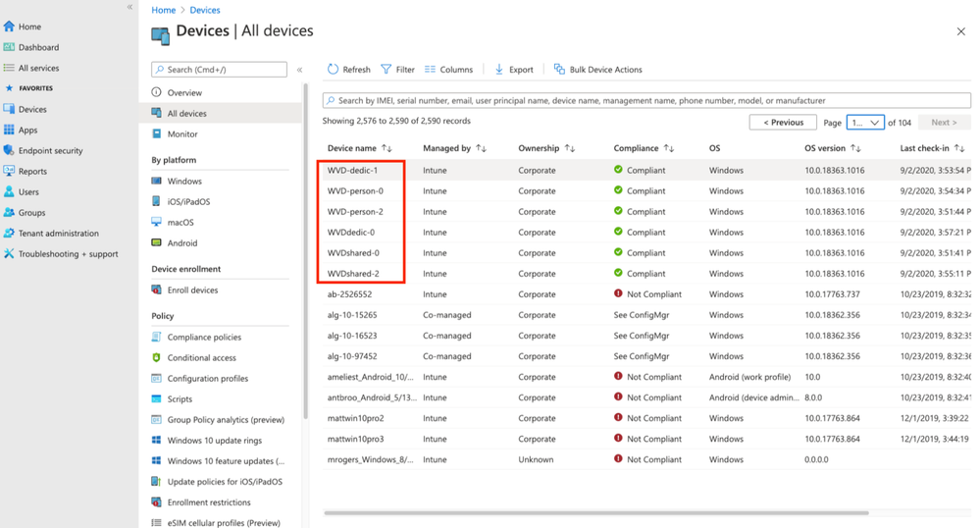Image resolution: width=980 pixels, height=528 pixels.
Task: Sort by Managed by column arrows
Action: pyautogui.click(x=481, y=148)
